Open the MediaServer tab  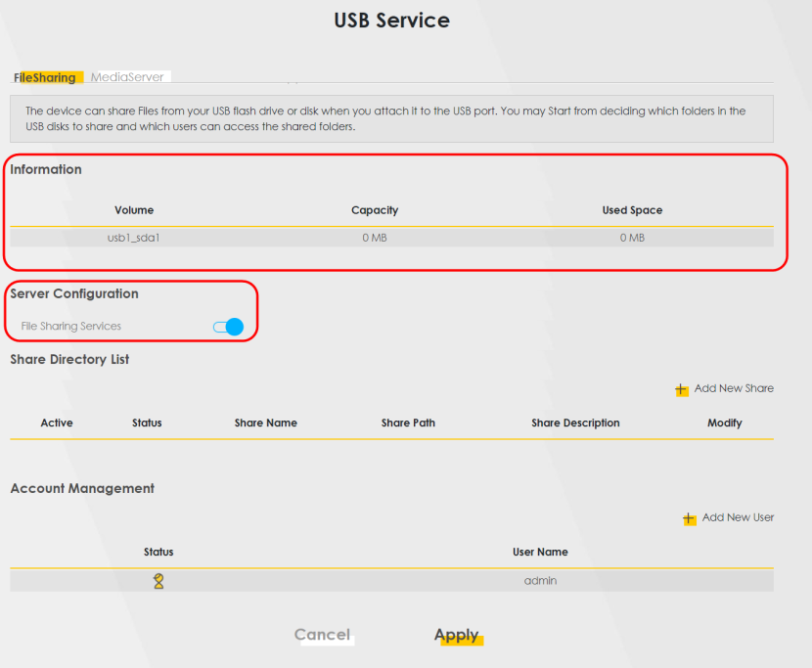(x=126, y=76)
